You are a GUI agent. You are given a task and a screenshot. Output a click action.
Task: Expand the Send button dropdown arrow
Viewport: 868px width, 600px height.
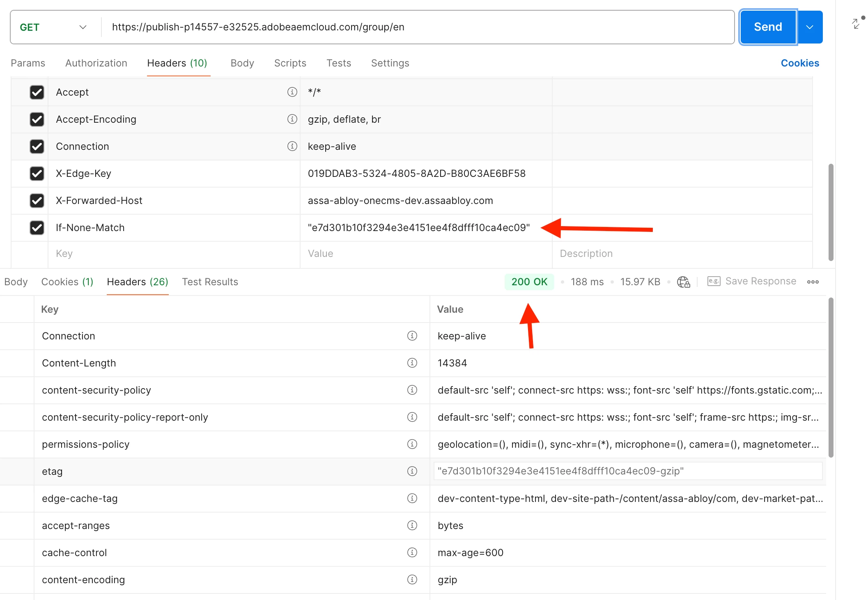[x=810, y=27]
